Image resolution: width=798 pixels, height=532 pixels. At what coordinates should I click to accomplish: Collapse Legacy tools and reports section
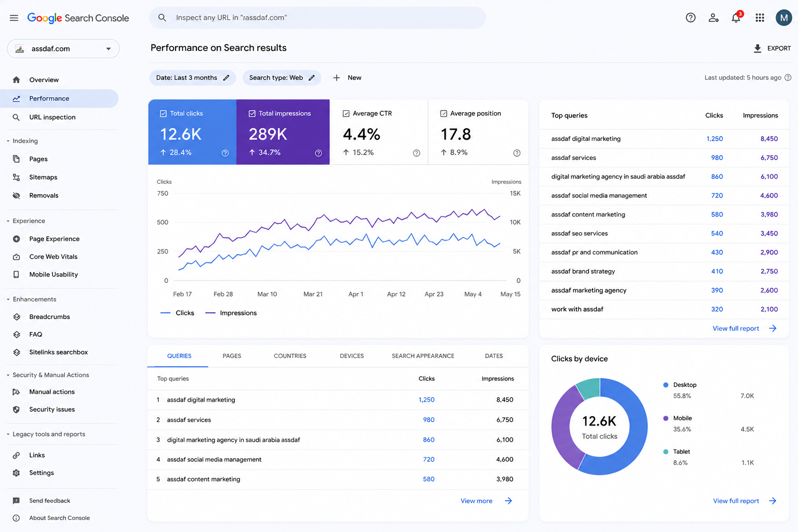pyautogui.click(x=8, y=434)
